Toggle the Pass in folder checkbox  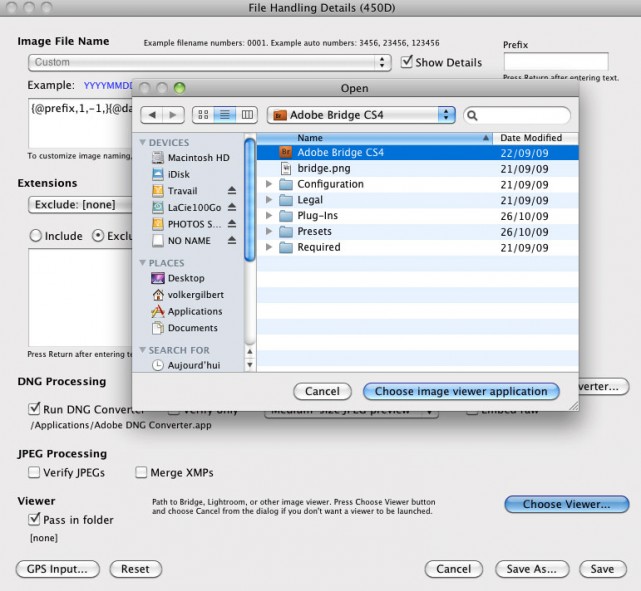34,519
